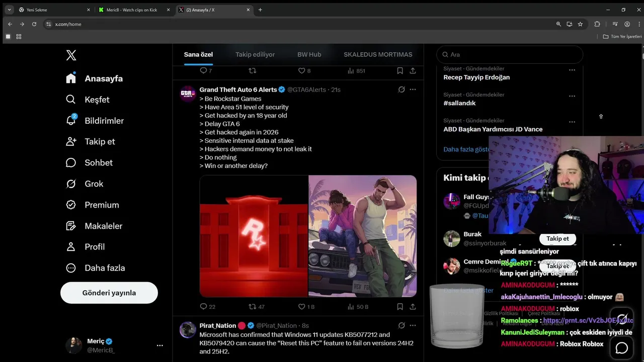Screen dimensions: 644x362
Task: Open a new browser tab
Action: (x=260, y=10)
